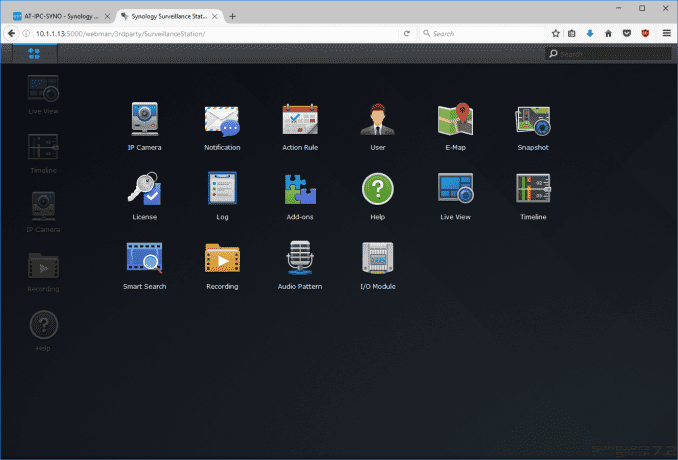Screen dimensions: 678x460
Task: Open the Log app
Action: coord(222,190)
